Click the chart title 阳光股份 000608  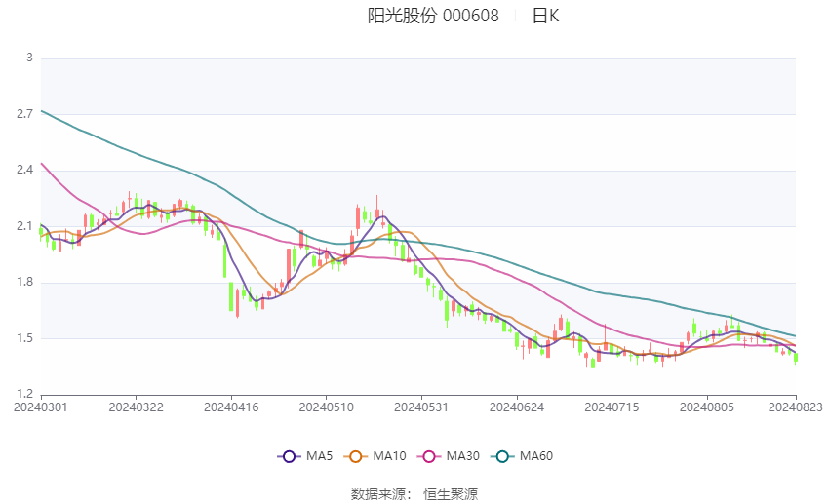click(x=433, y=16)
